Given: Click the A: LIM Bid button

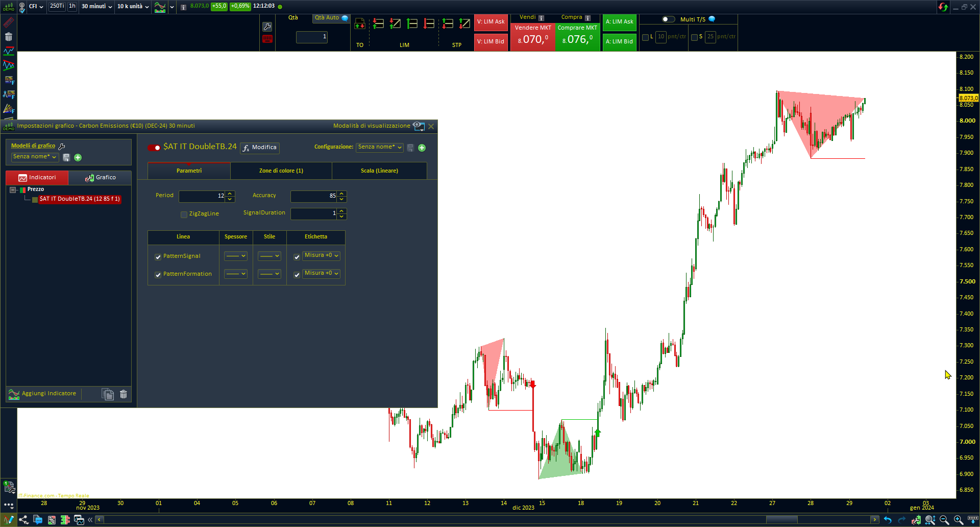Looking at the screenshot, I should (619, 41).
